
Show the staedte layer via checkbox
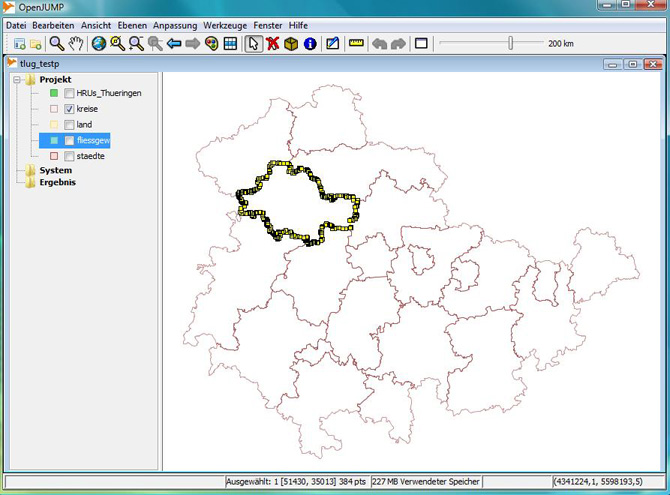click(69, 157)
